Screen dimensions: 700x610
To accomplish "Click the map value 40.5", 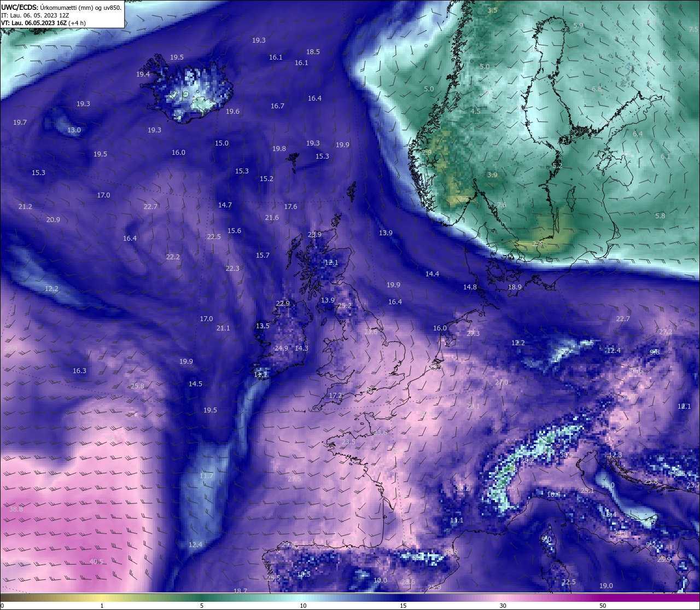I will pyautogui.click(x=96, y=562).
